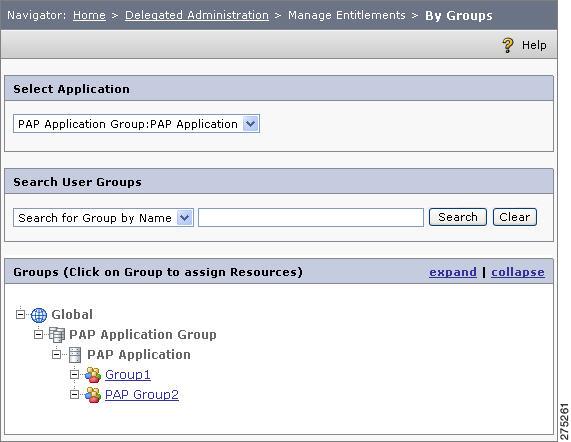Click the Global globe icon
Viewport: 571px width, 442px height.
39,315
